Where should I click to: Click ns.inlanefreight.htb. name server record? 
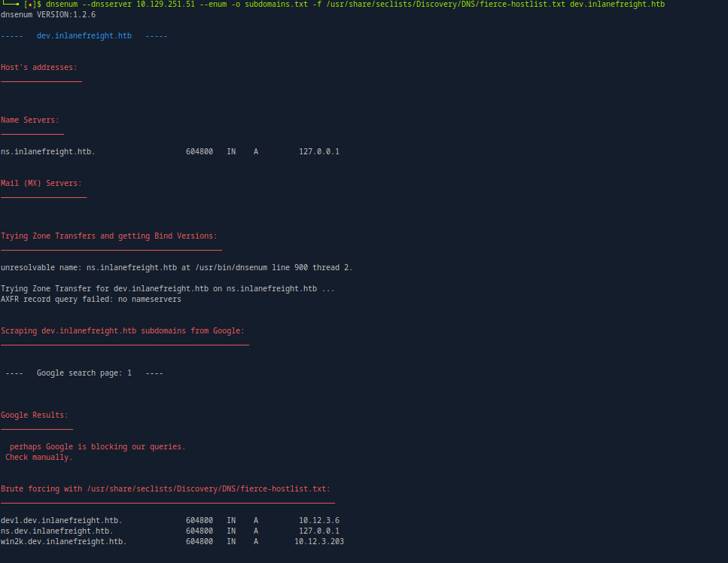pyautogui.click(x=48, y=152)
